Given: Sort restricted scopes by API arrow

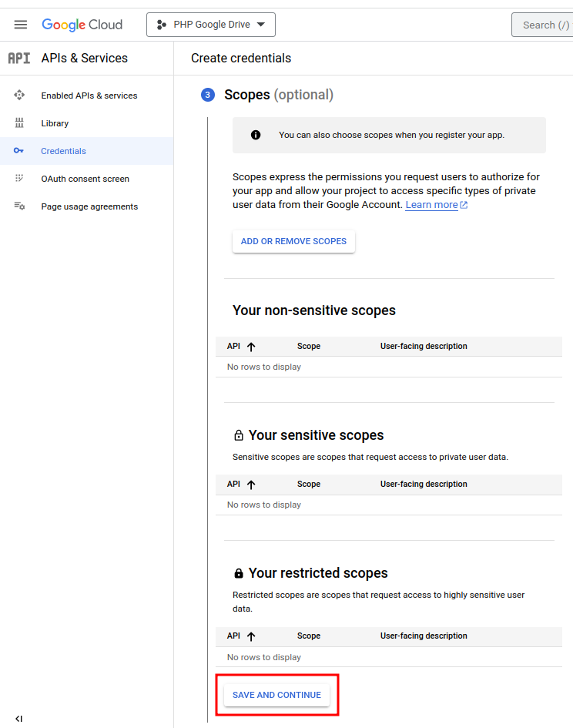Looking at the screenshot, I should coord(251,636).
